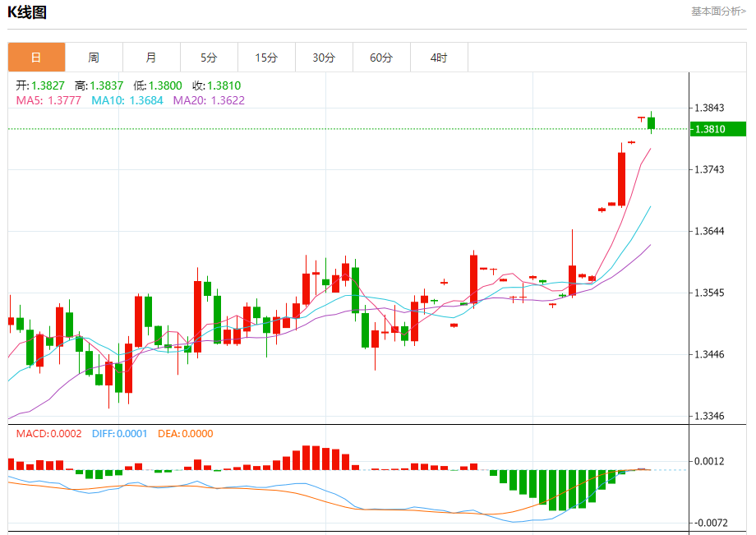Screen dimensions: 756x535
Task: Open the 15分 interval tab
Action: pos(266,58)
